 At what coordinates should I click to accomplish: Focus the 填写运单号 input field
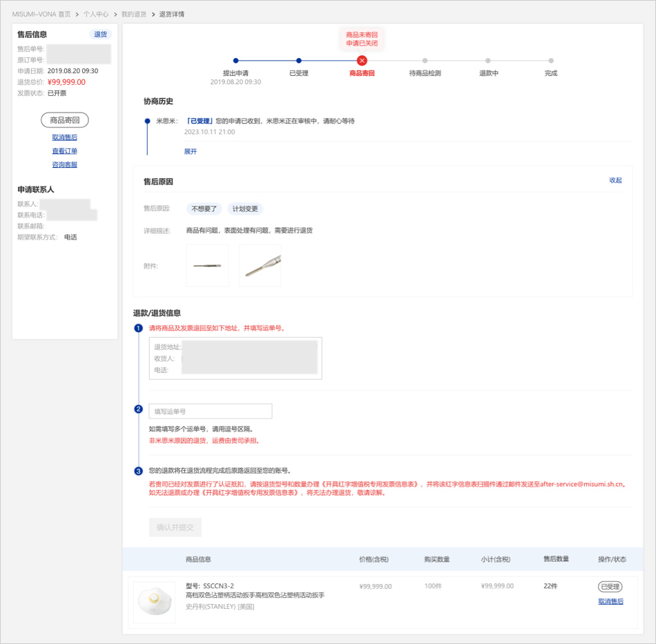pos(211,411)
